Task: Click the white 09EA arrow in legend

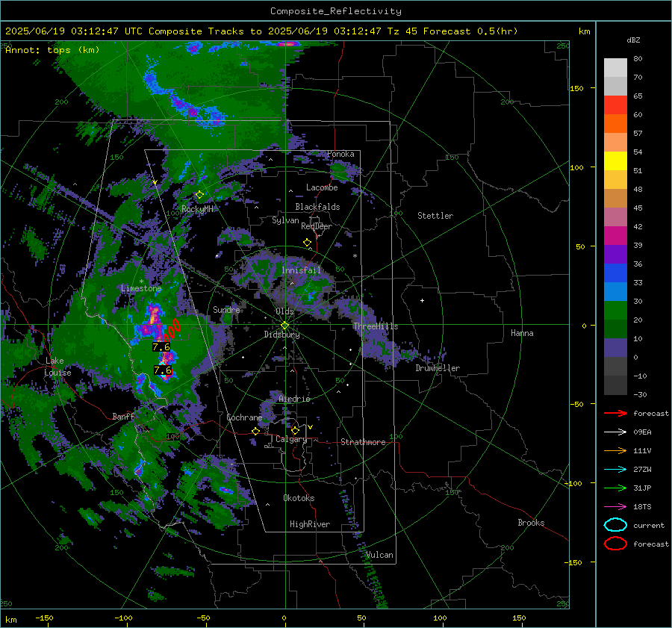Action: tap(615, 432)
